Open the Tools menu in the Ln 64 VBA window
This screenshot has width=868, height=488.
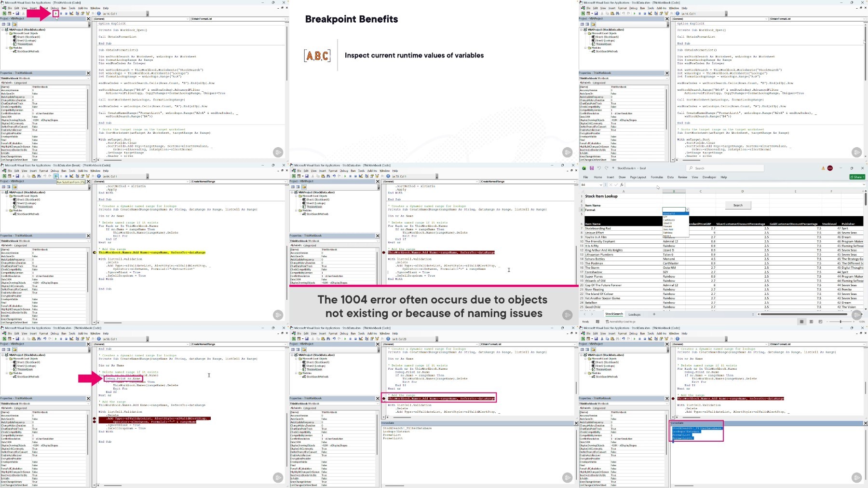tap(72, 171)
